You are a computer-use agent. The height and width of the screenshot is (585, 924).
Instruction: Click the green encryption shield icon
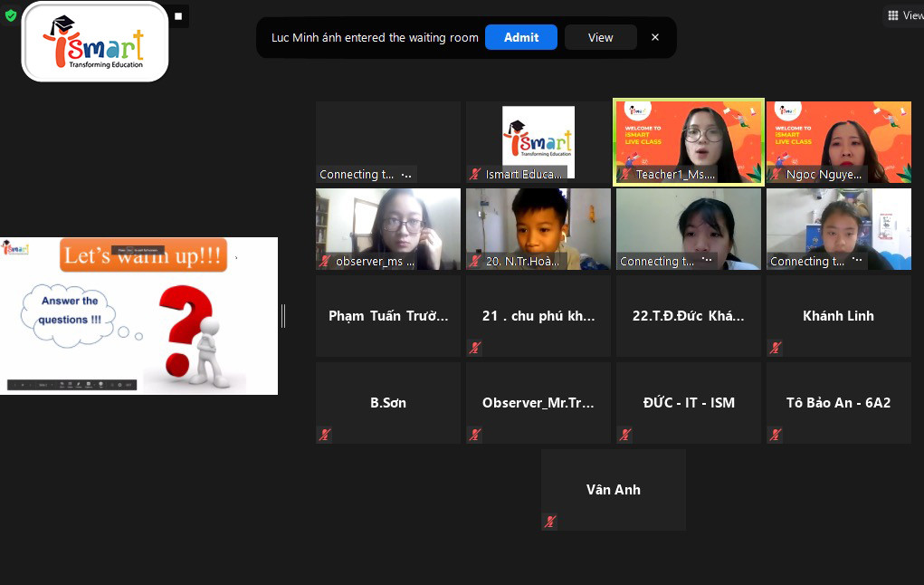click(x=11, y=15)
